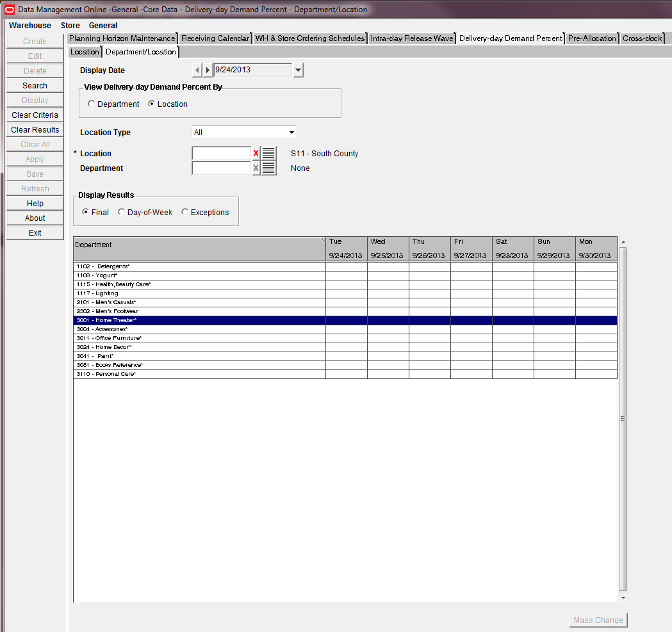Screen dimensions: 672x632
Task: Click the Mass Change button
Action: pos(598,620)
